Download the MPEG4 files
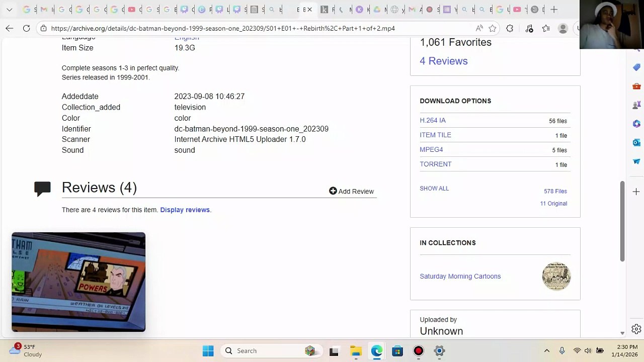 431,149
